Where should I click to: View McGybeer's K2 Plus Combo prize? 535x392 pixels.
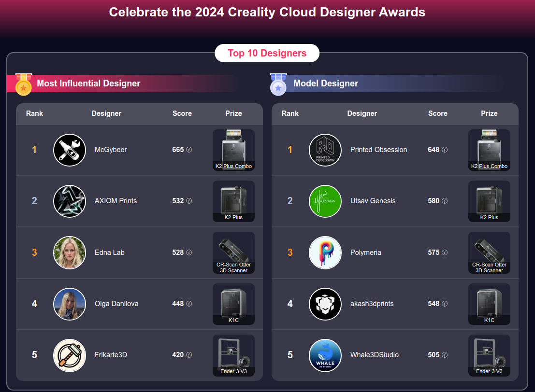point(234,150)
